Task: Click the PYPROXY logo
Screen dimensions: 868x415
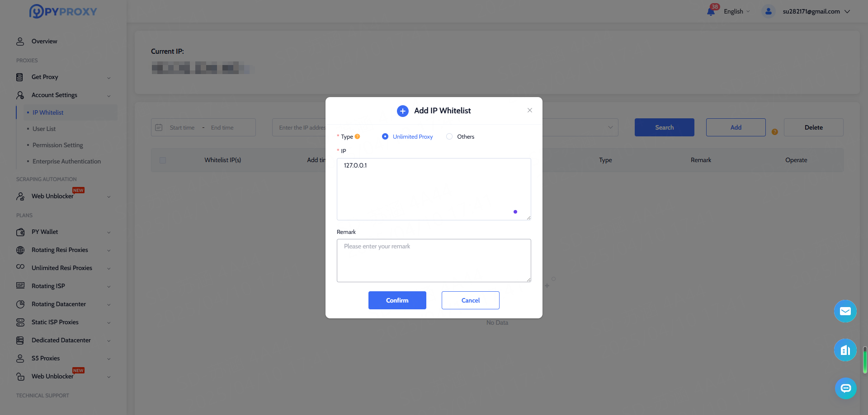Action: [63, 11]
